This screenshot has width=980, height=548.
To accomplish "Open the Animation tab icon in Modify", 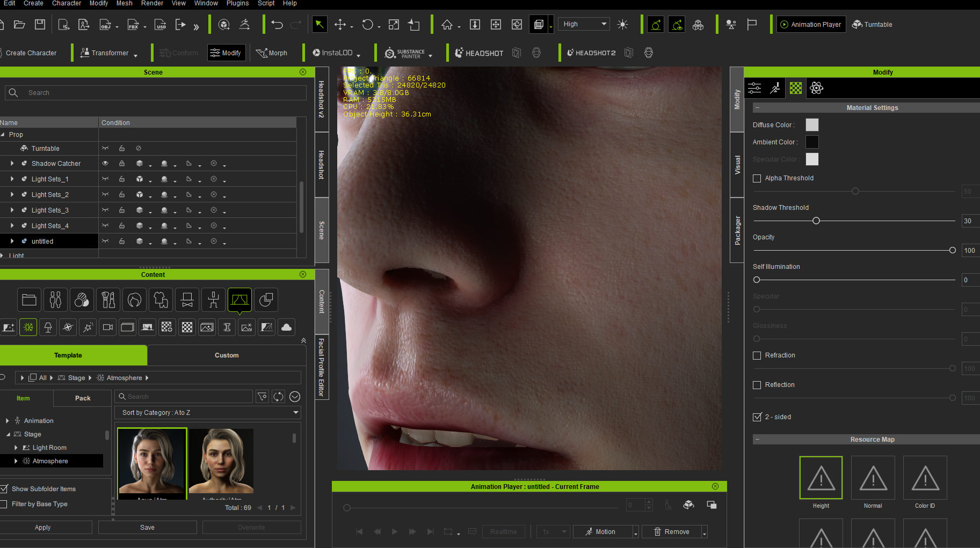I will click(775, 88).
